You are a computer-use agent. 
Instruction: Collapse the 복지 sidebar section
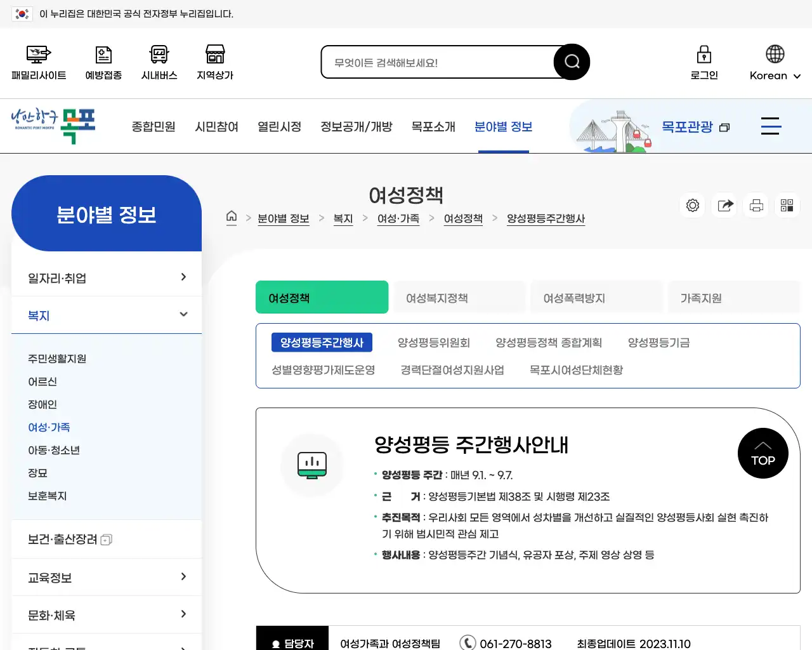pyautogui.click(x=106, y=315)
